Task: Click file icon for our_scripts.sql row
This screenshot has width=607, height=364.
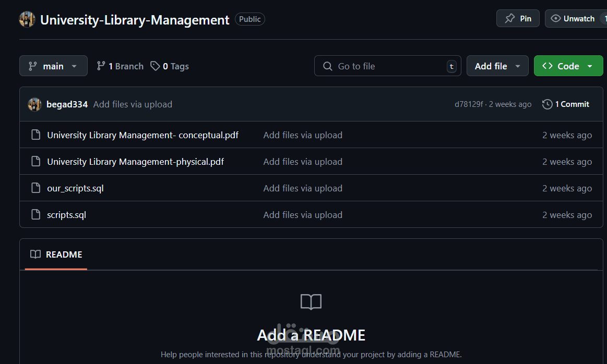Action: click(35, 188)
